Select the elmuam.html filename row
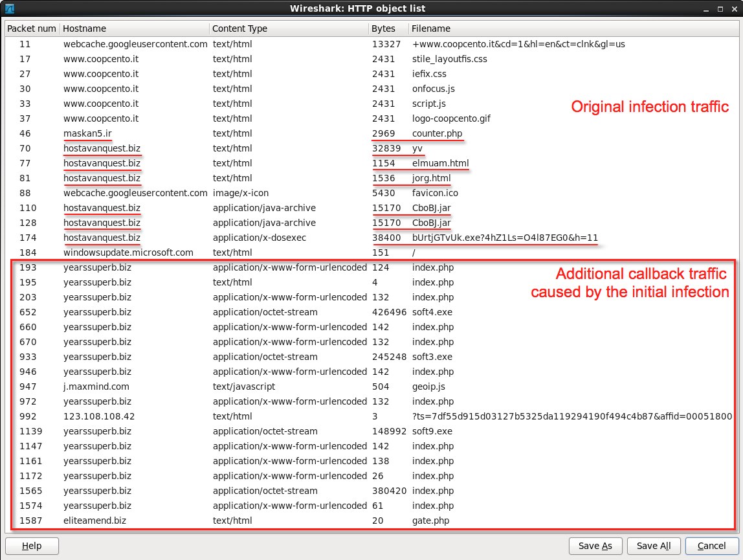 click(371, 163)
